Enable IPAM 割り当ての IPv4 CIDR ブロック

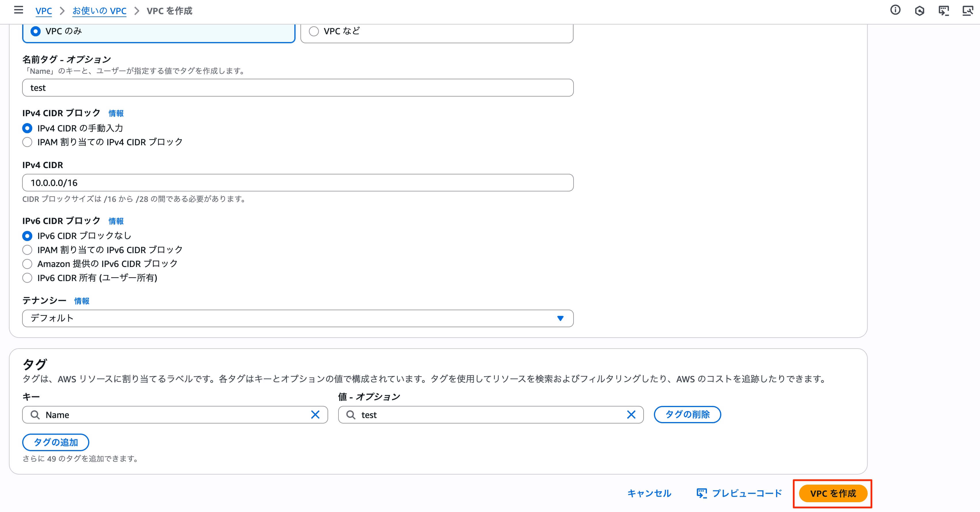point(27,142)
